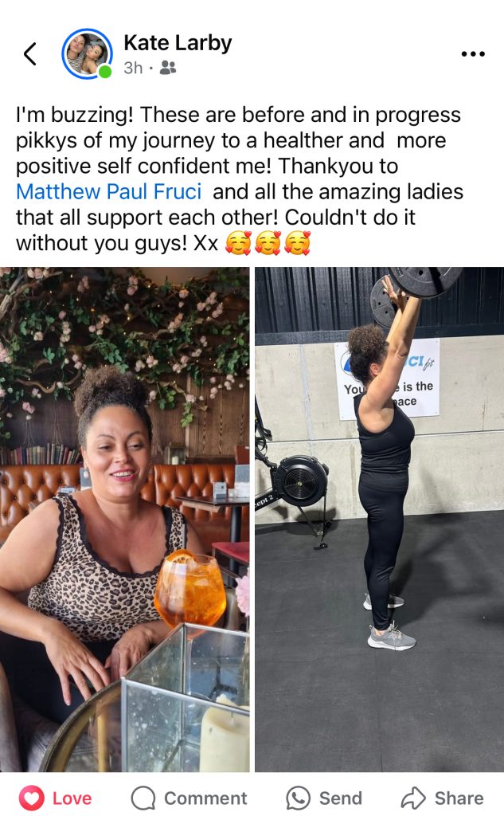This screenshot has height=816, width=504.
Task: Tap the Comment button label
Action: (205, 798)
